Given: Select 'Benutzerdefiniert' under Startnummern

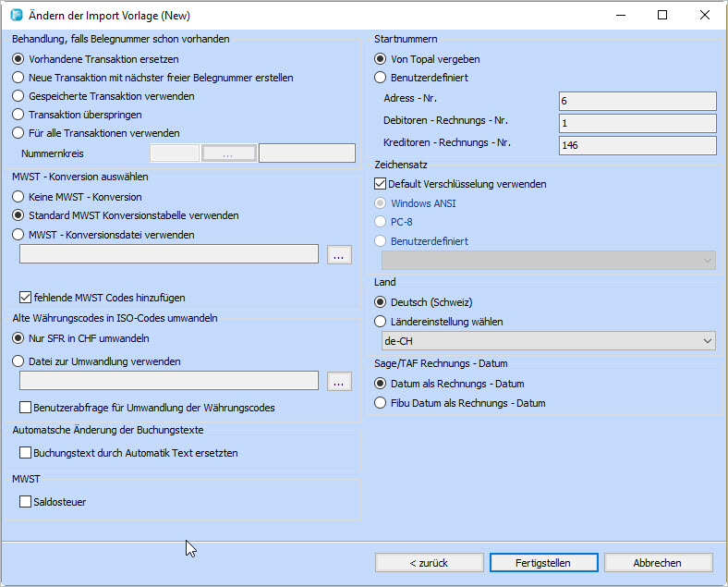Looking at the screenshot, I should click(380, 78).
